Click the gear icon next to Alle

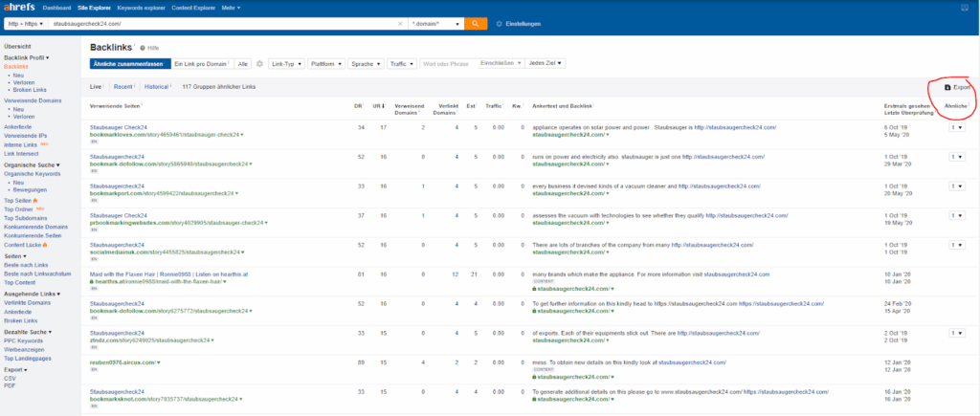[259, 64]
